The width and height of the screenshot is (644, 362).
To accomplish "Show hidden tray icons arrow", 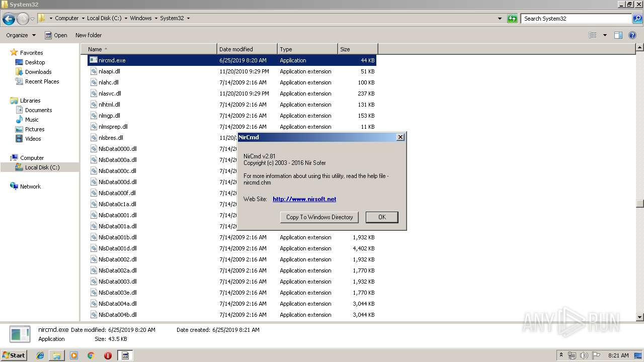I will point(561,355).
